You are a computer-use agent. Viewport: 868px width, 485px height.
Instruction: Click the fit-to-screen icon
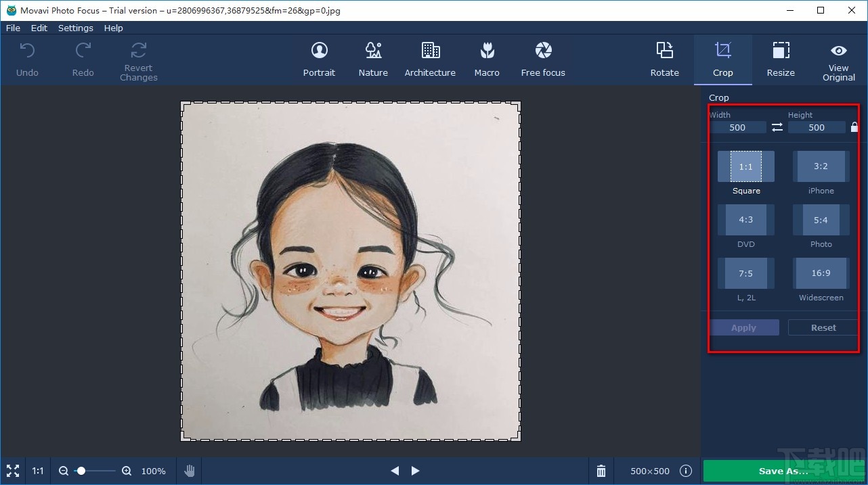point(12,471)
